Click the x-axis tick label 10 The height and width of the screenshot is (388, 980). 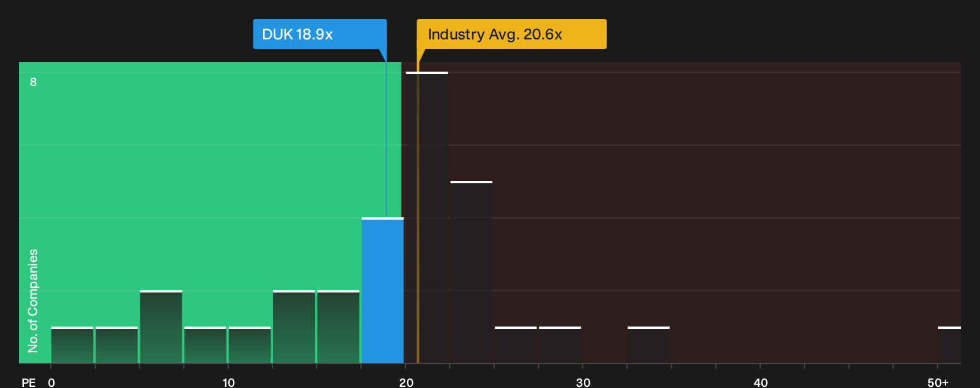[228, 383]
